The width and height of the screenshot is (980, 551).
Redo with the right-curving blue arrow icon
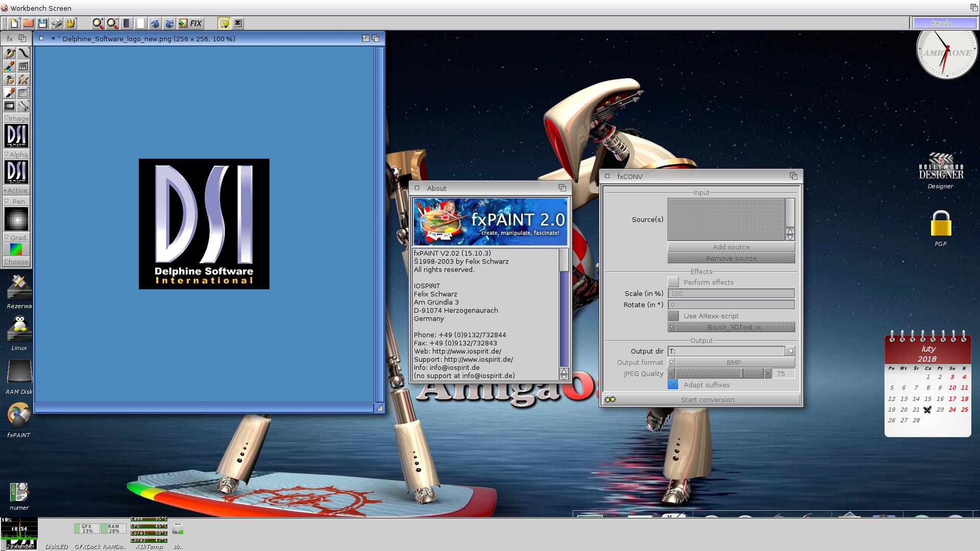169,23
